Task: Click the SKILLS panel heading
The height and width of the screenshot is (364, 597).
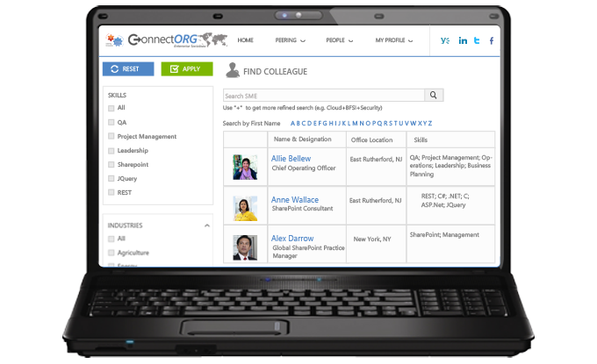Action: click(x=117, y=95)
